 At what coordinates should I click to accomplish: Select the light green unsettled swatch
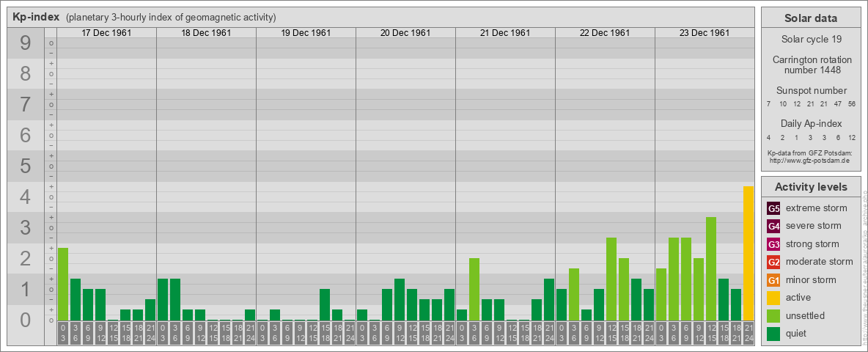[x=773, y=316]
